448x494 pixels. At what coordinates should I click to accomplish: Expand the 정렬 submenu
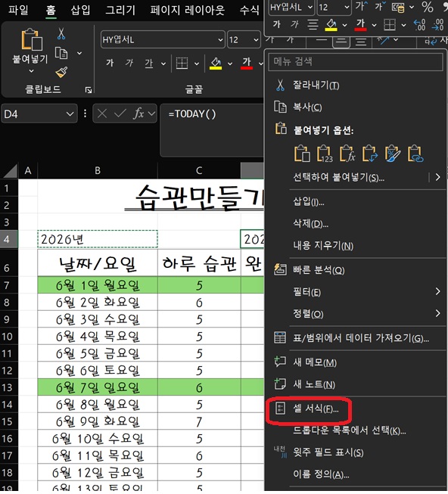[x=437, y=313]
